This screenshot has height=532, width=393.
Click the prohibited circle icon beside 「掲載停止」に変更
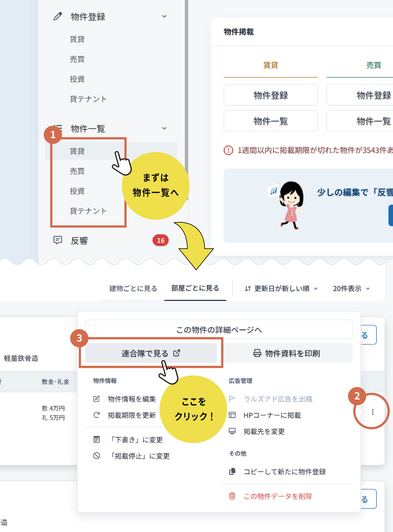tap(97, 456)
